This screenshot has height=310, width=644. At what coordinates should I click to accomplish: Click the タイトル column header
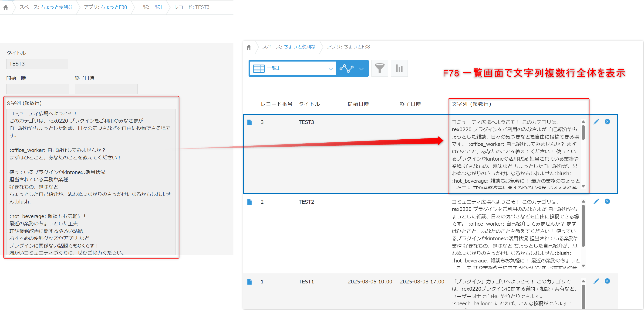pyautogui.click(x=309, y=104)
